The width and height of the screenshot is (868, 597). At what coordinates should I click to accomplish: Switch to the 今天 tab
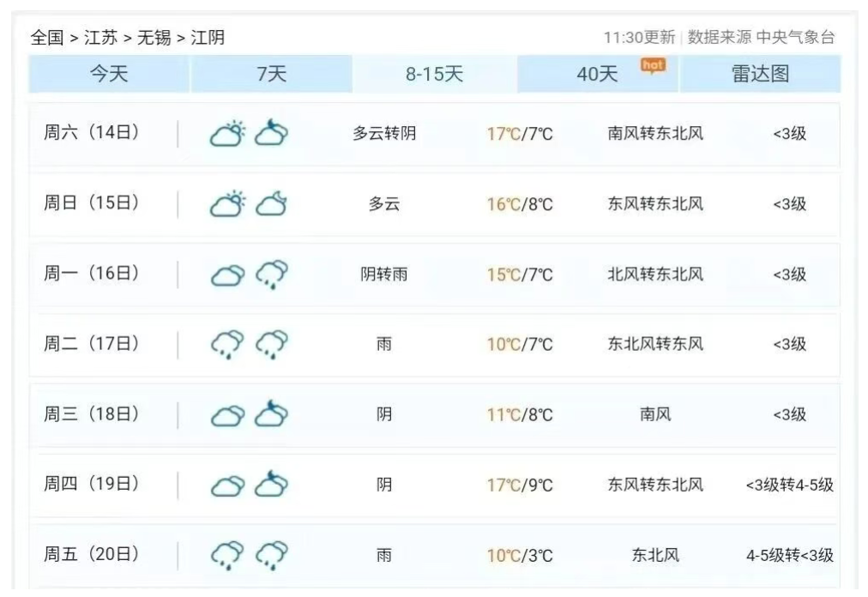pos(109,75)
